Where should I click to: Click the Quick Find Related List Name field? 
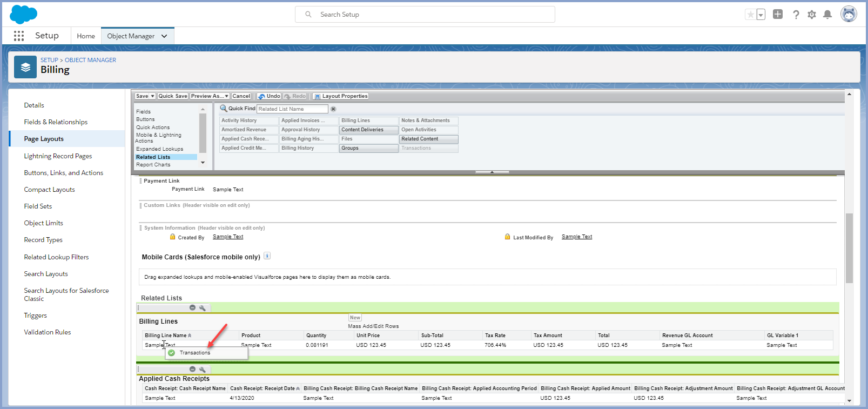tap(292, 109)
